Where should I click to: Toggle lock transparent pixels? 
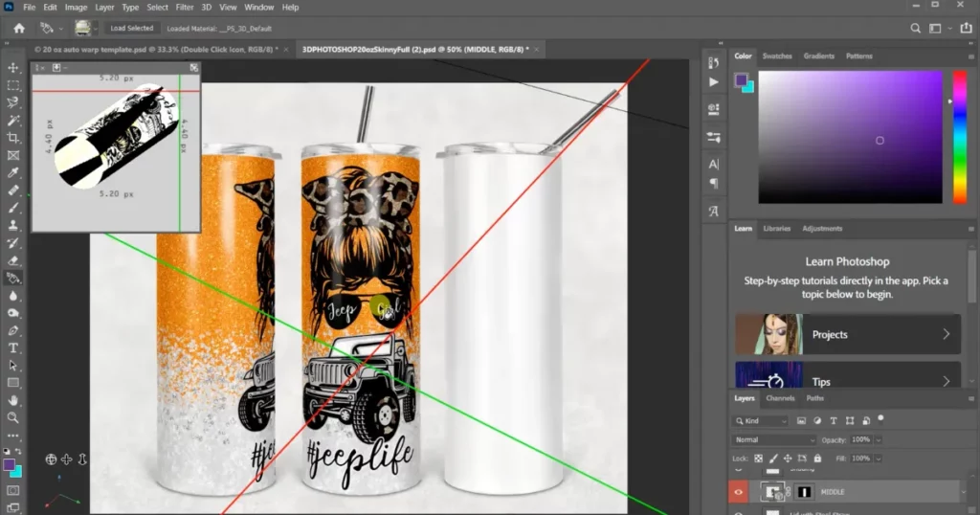[758, 459]
